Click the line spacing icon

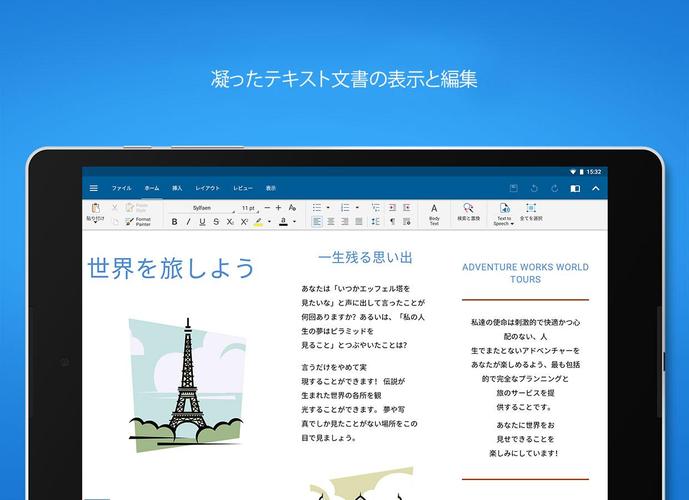coord(376,221)
